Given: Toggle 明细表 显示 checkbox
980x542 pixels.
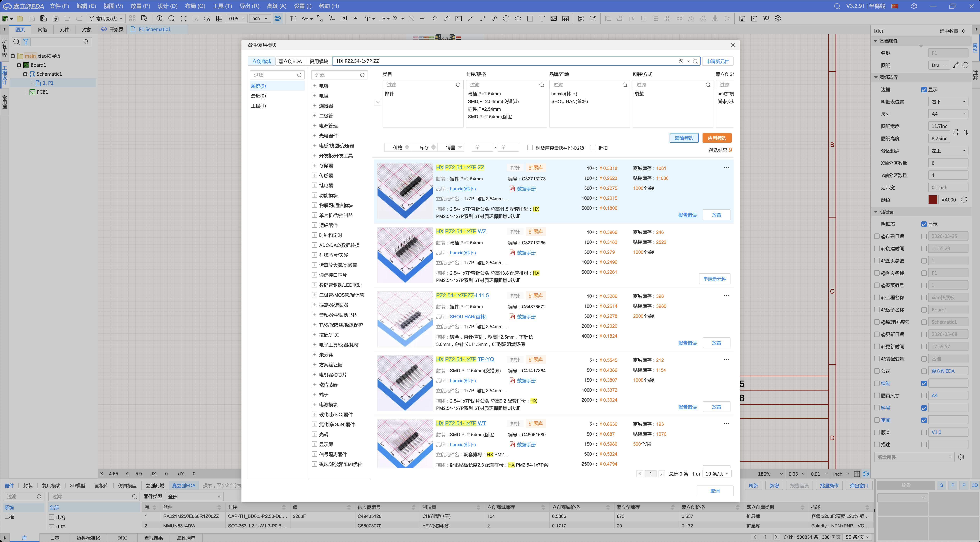Looking at the screenshot, I should click(x=924, y=224).
